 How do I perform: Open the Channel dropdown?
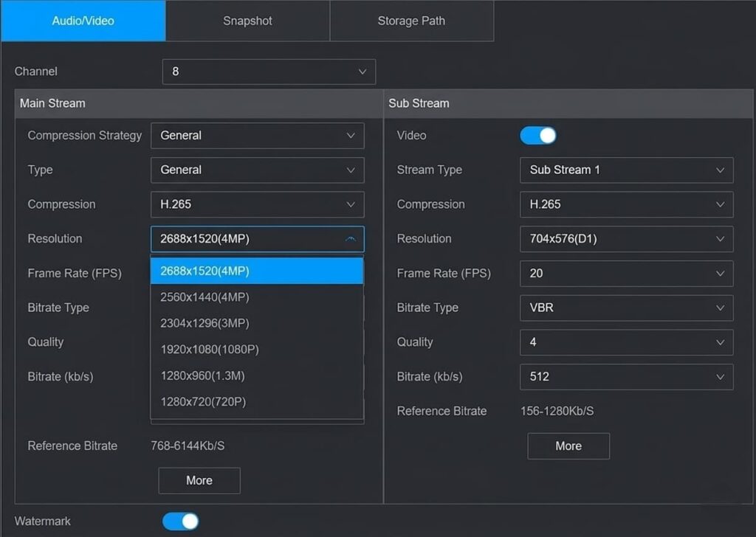pos(268,72)
